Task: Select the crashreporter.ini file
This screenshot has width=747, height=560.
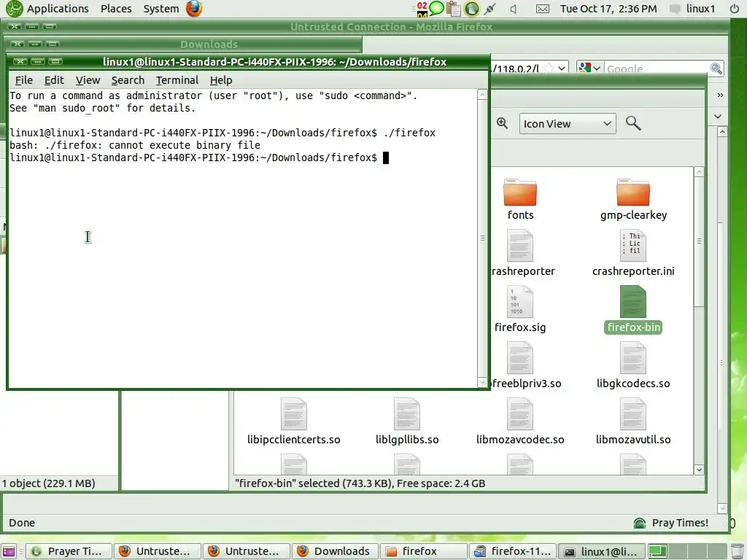Action: [632, 253]
